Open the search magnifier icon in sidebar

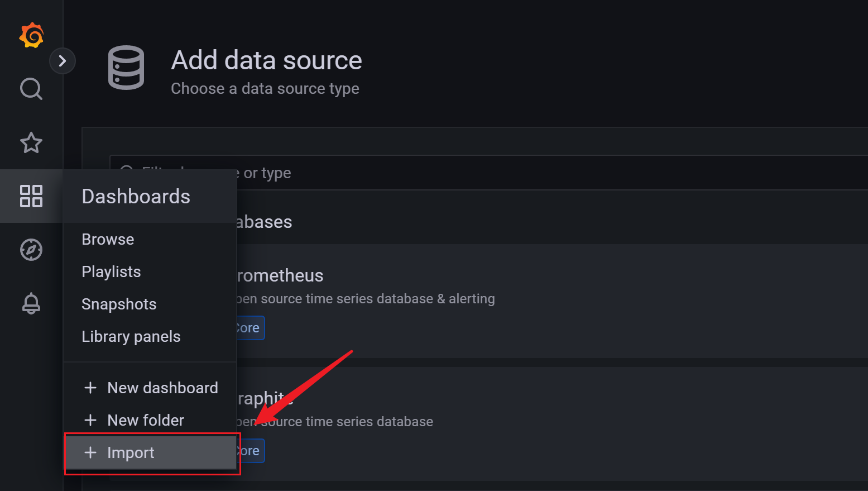pos(31,89)
